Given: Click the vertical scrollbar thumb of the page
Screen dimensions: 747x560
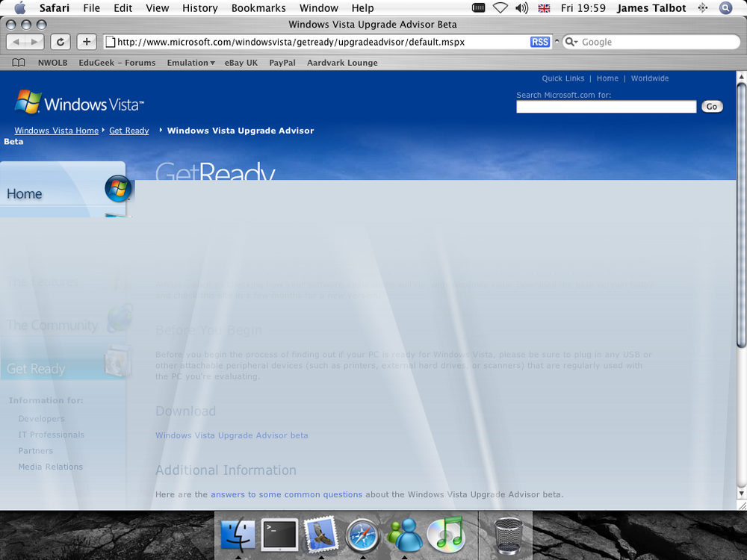Looking at the screenshot, I should [x=741, y=215].
